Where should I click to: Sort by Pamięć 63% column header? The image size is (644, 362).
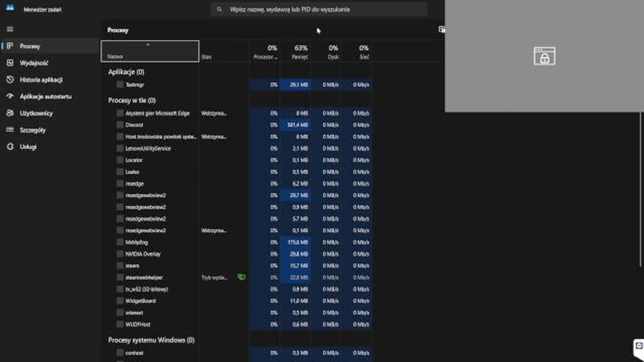295,51
